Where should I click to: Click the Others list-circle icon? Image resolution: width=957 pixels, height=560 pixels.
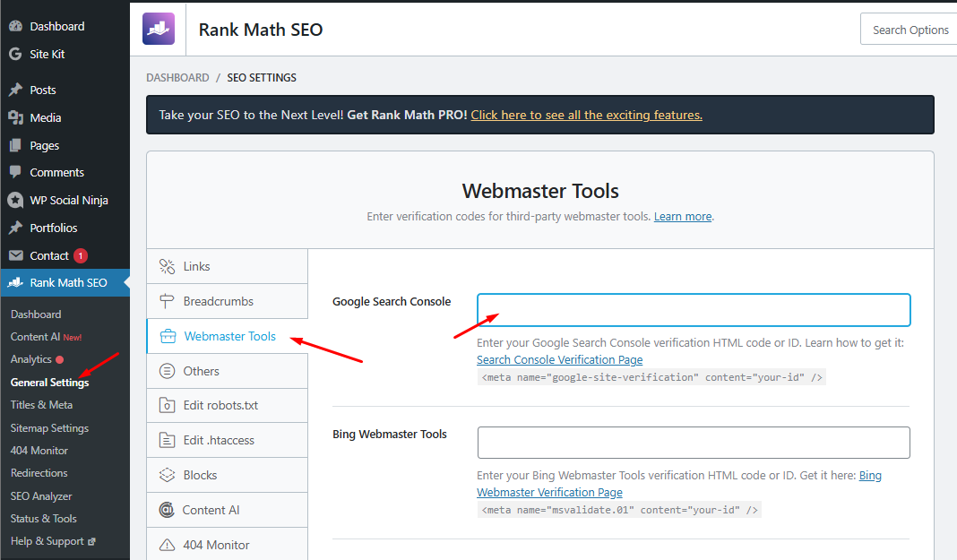click(168, 371)
